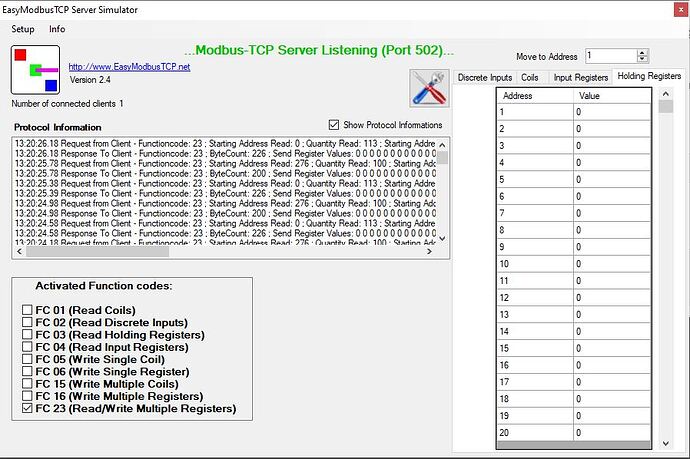Click address cell 8 in register table
Screen dimensions: 690x459
click(x=535, y=230)
